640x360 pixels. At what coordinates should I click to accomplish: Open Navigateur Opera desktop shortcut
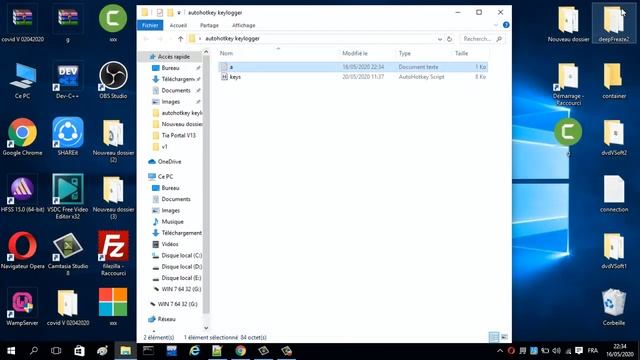22,251
